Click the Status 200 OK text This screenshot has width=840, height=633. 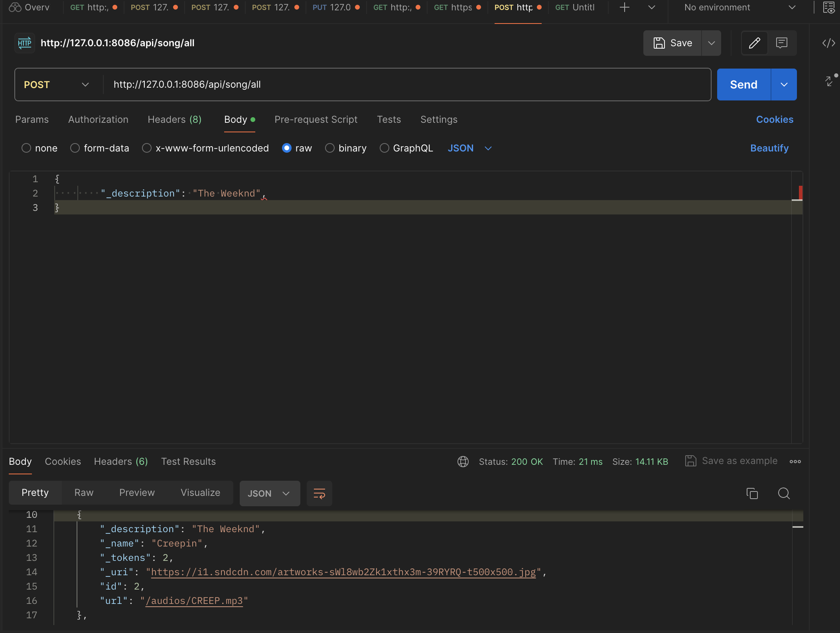click(511, 462)
